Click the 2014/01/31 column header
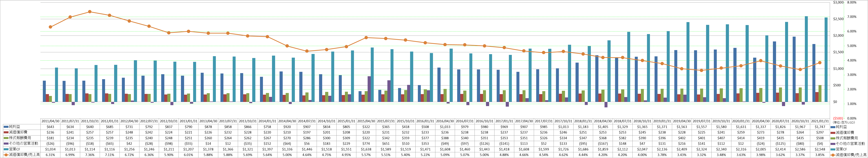This screenshot has height=158, width=868. tap(267, 121)
